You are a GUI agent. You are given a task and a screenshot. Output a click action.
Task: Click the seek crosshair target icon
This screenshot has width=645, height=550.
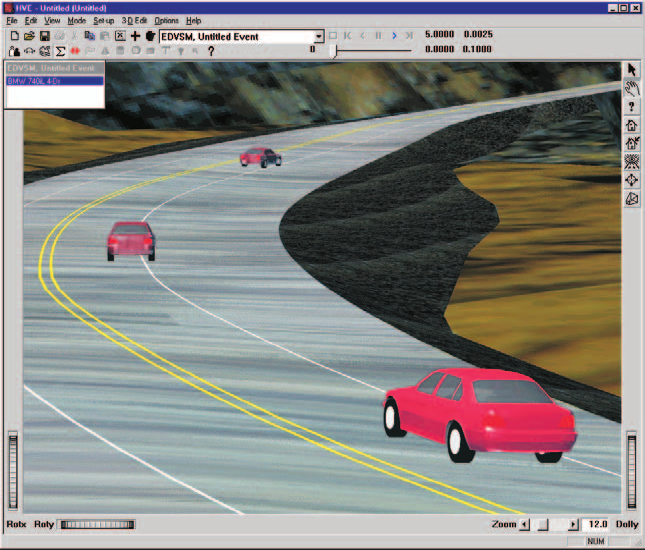[x=632, y=180]
